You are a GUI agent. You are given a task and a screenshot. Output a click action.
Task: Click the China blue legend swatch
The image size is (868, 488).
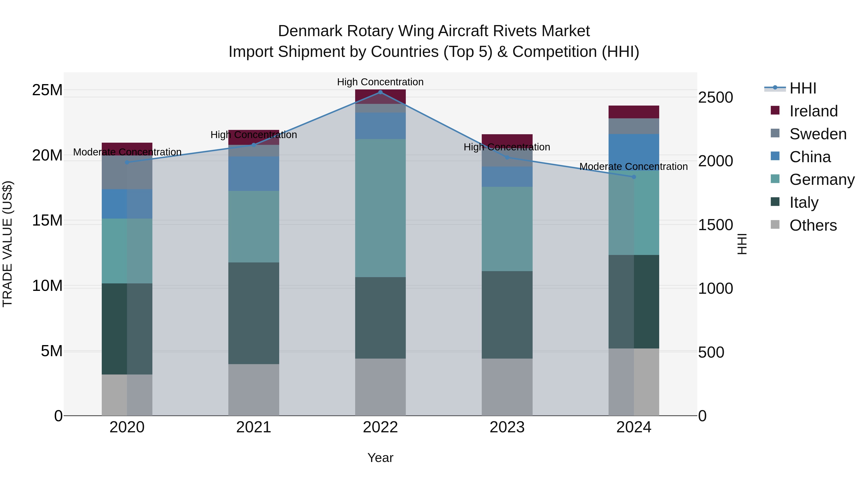tap(775, 156)
